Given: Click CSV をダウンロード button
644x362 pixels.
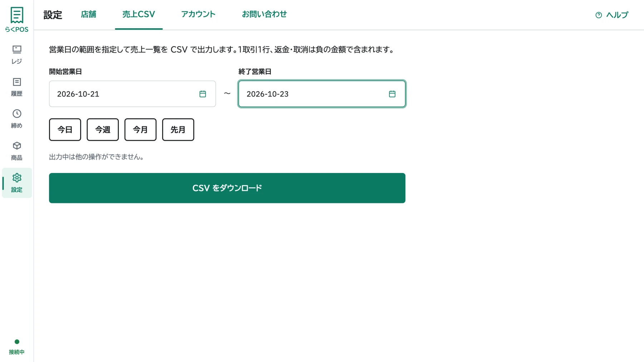Looking at the screenshot, I should coord(227,188).
